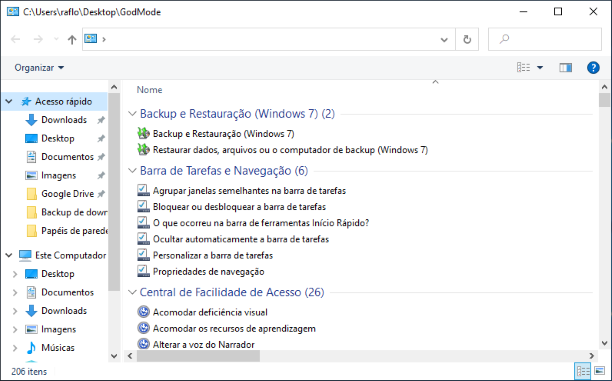Select Backup de downloads folder in sidebar
The height and width of the screenshot is (381, 612).
pyautogui.click(x=66, y=212)
